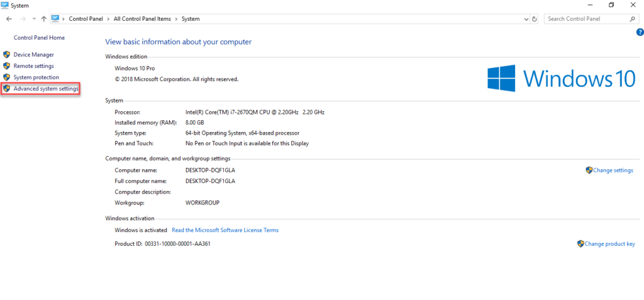Open the recent locations dropdown arrow

click(x=33, y=19)
